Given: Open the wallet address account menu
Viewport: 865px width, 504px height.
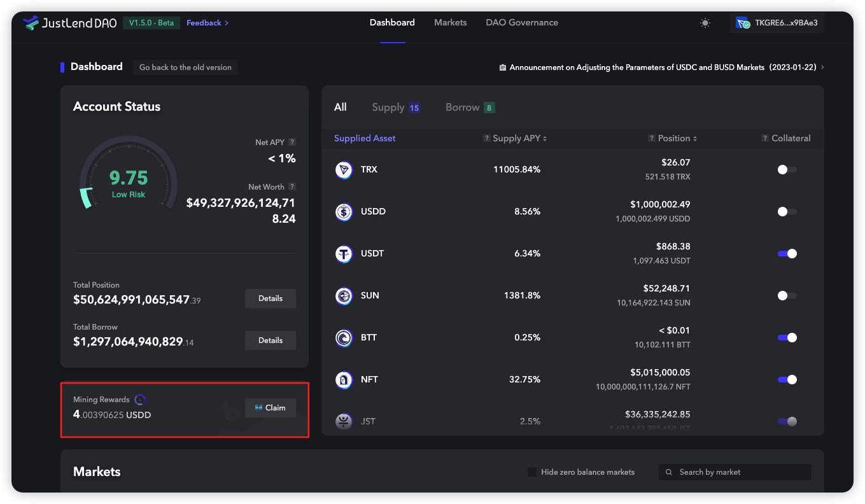Looking at the screenshot, I should pos(777,24).
